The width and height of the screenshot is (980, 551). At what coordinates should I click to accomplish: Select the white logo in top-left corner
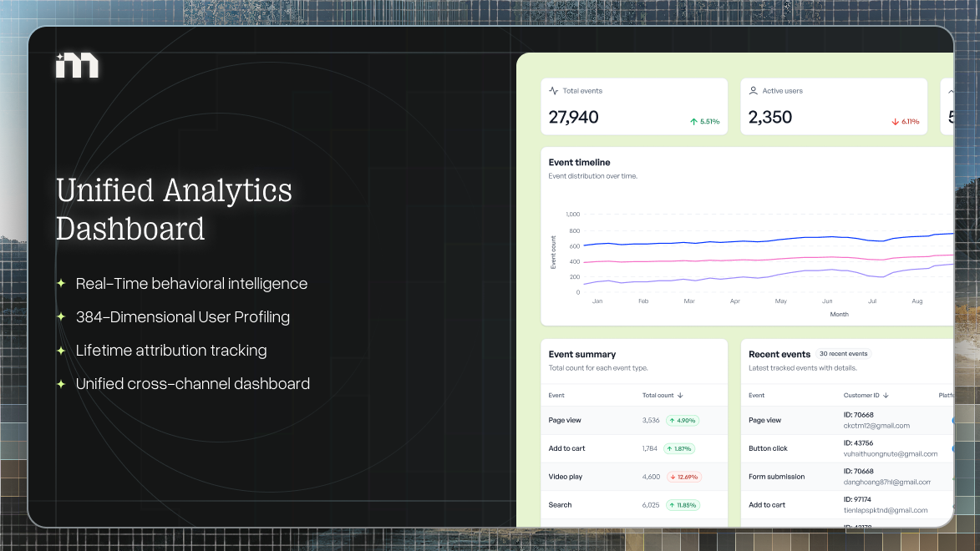tap(77, 63)
